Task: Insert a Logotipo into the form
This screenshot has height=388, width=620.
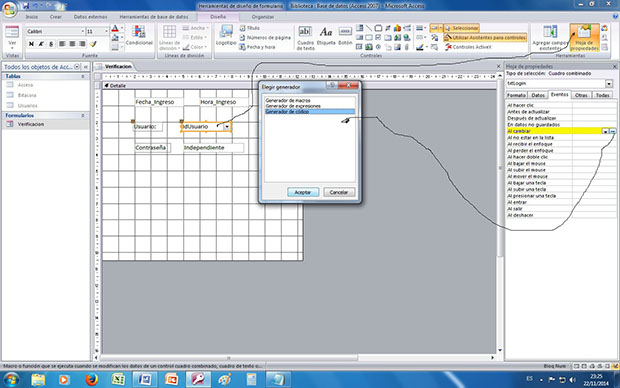Action: coord(226,35)
